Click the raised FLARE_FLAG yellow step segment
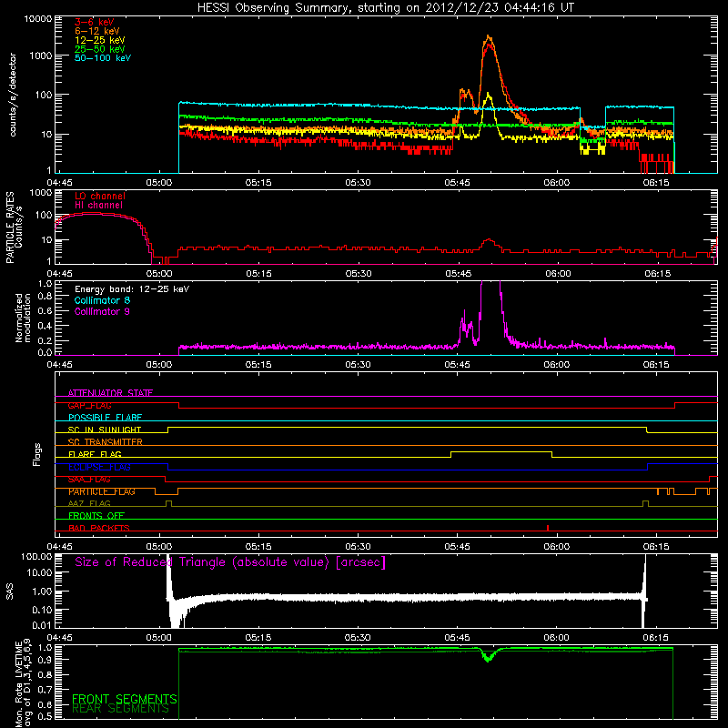The image size is (728, 728). 501,451
